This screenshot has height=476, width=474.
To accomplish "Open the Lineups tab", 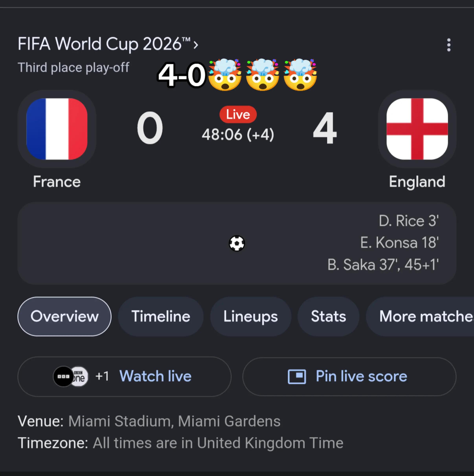I will (x=251, y=316).
